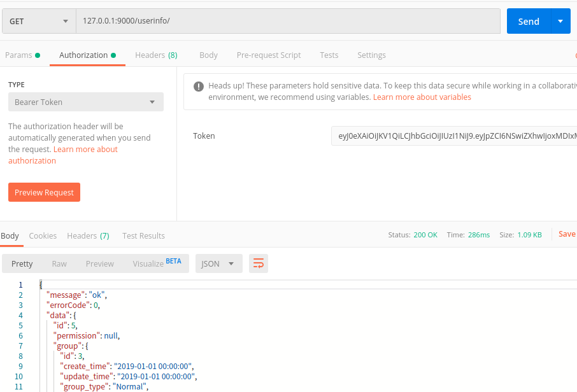
Task: Open the response Headers (7) tab
Action: [88, 235]
